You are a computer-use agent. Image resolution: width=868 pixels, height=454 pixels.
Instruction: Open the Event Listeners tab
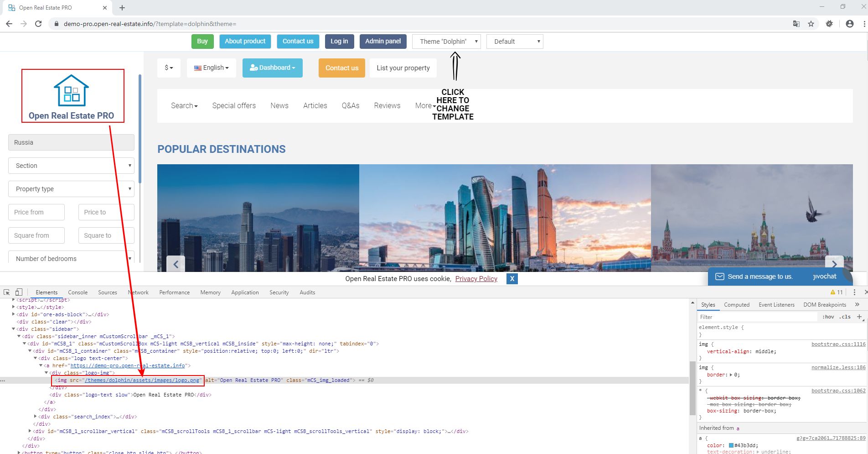pyautogui.click(x=776, y=304)
